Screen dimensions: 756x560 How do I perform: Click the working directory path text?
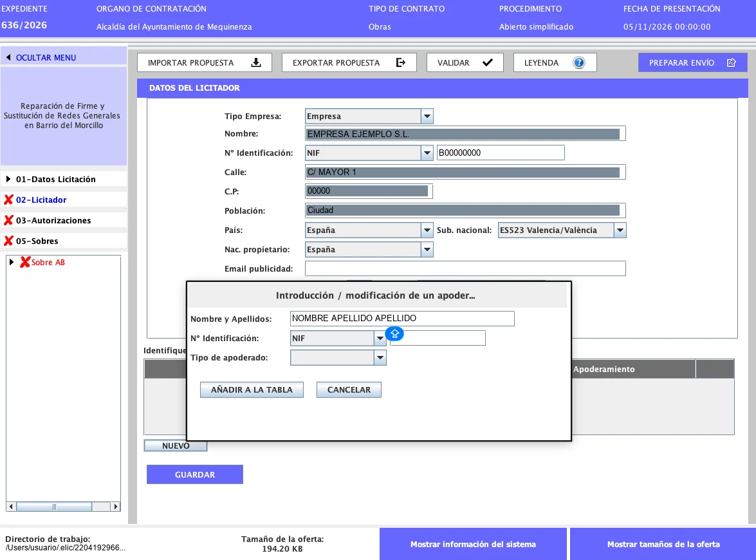pos(66,548)
